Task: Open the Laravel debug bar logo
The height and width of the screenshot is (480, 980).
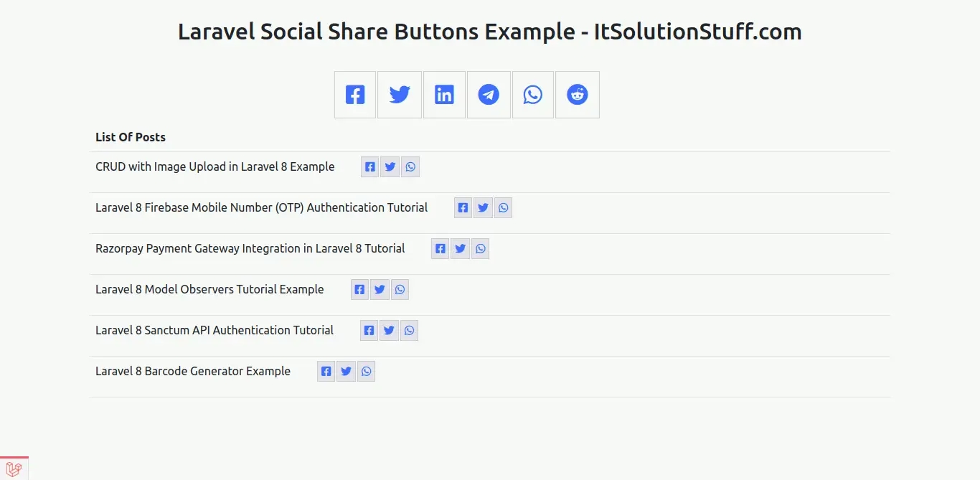Action: tap(14, 469)
